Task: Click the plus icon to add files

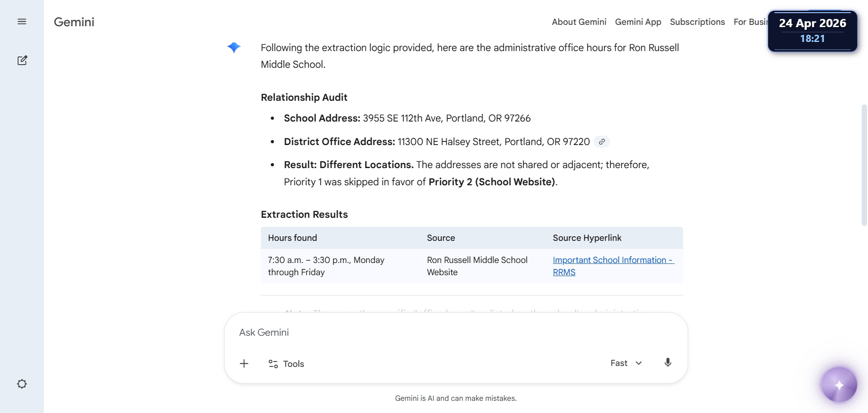Action: click(x=244, y=364)
